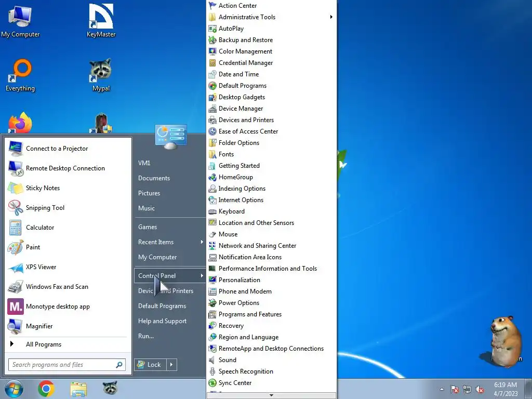Open Documents from Start menu

point(170,178)
